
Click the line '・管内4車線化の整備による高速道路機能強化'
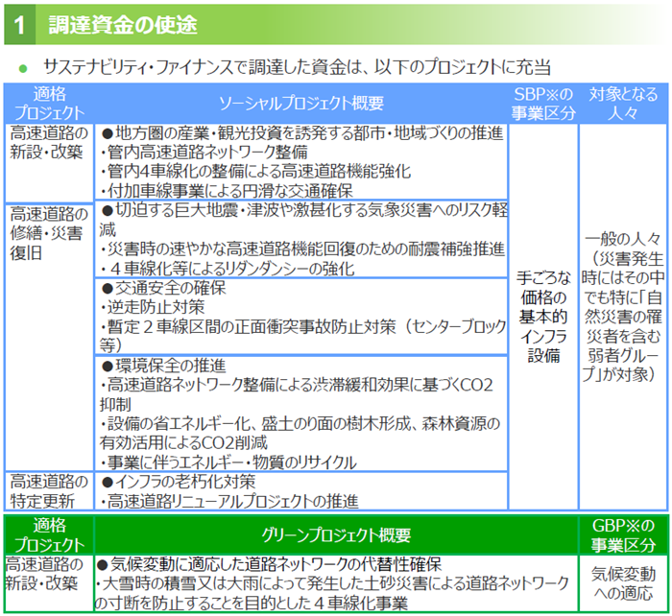(x=255, y=172)
